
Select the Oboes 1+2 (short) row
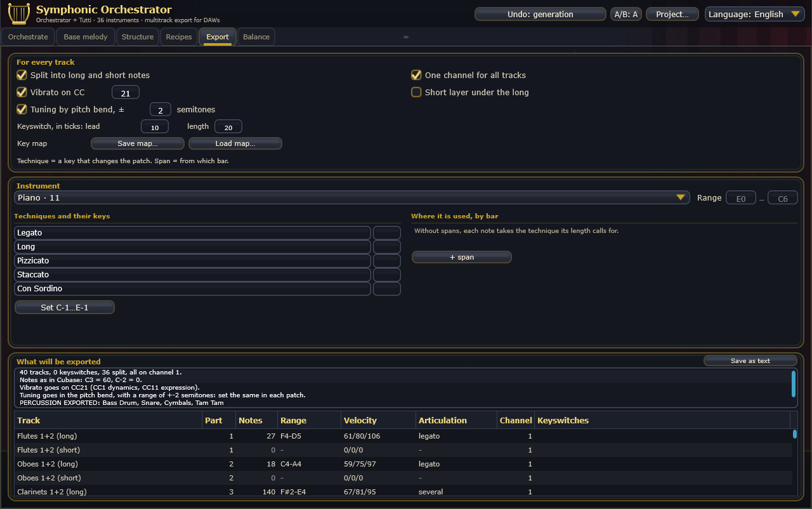[x=403, y=478]
